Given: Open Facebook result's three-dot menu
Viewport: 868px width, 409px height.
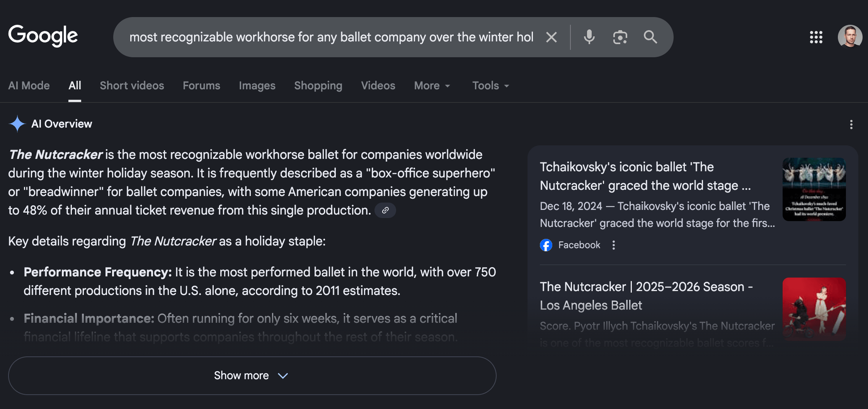Looking at the screenshot, I should tap(613, 245).
